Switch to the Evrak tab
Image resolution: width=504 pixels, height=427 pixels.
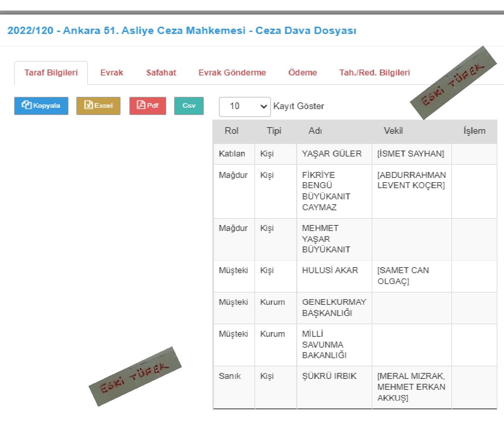[x=112, y=73]
